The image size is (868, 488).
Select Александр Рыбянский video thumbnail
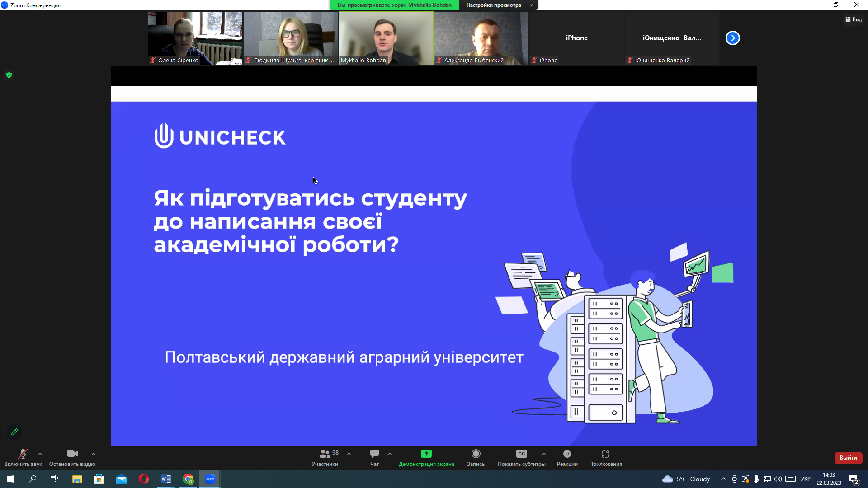(x=481, y=38)
